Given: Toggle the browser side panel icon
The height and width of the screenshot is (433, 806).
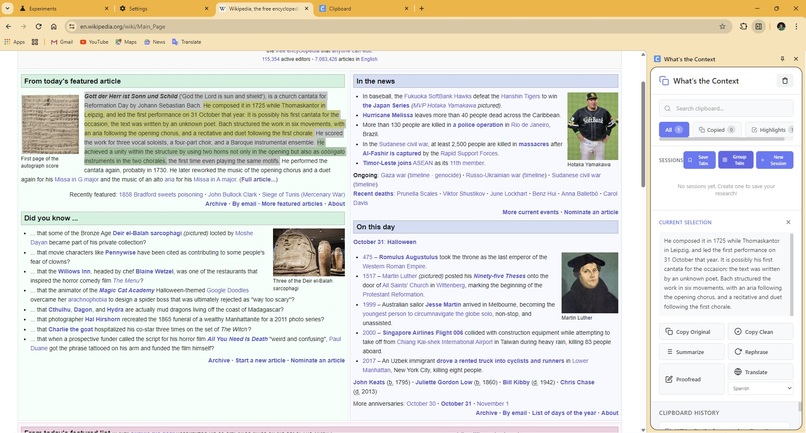Looking at the screenshot, I should 759,26.
